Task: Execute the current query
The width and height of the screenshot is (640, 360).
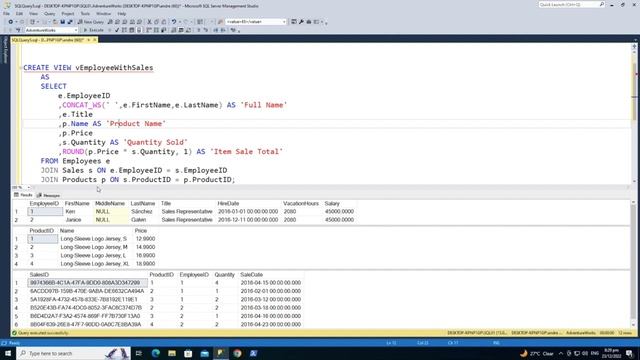Action: pos(93,30)
